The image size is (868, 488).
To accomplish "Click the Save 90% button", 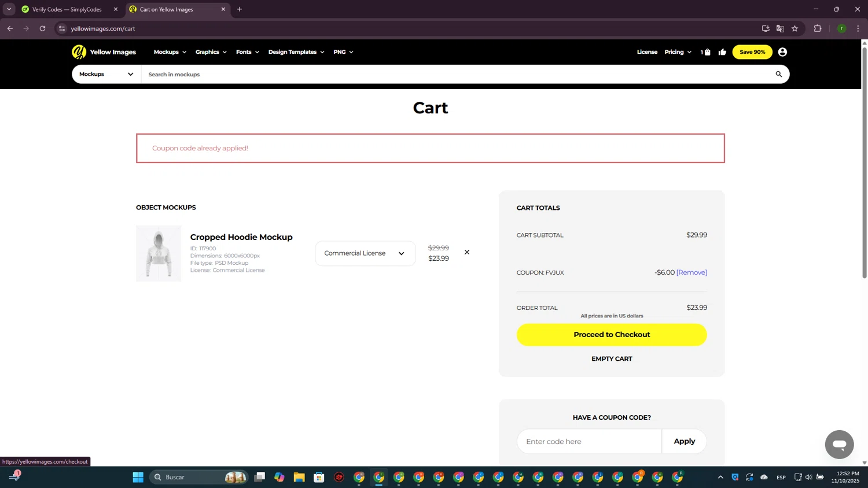I will 752,52.
